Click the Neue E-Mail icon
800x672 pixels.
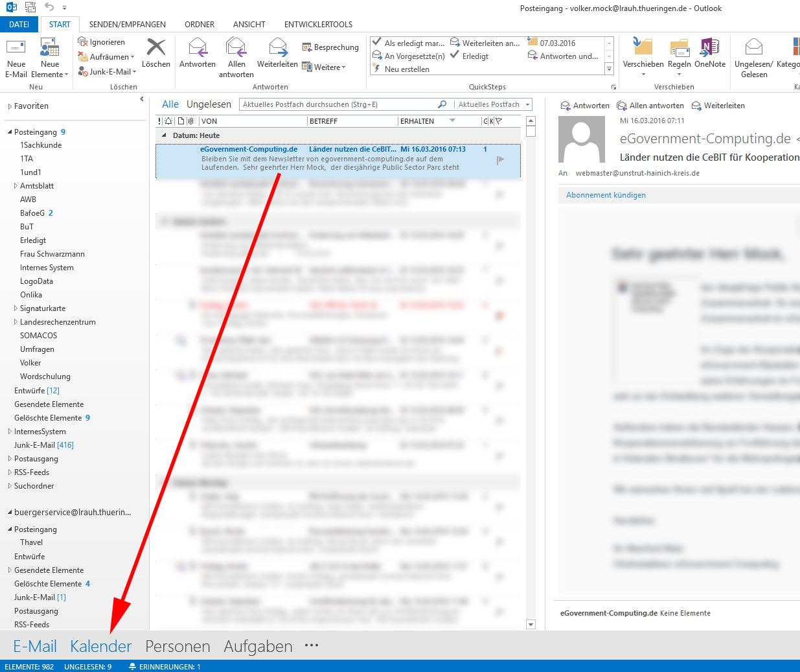click(x=16, y=48)
